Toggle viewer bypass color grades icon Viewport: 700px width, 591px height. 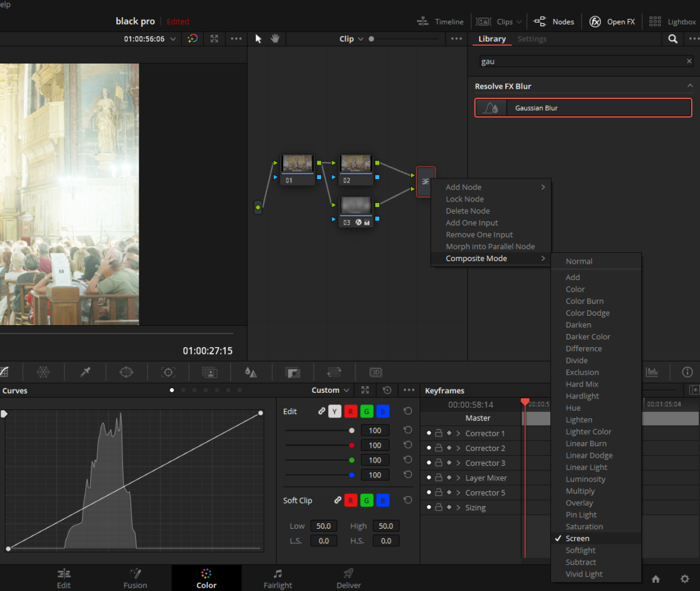[192, 39]
